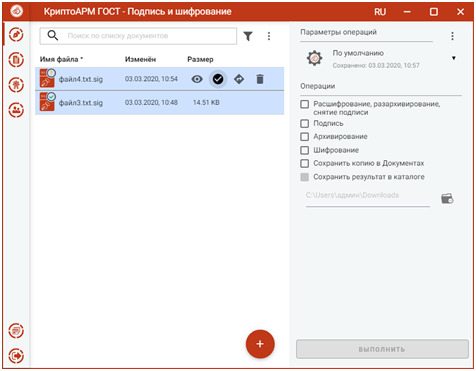476x371 pixels.
Task: Enable the Шифрование checkbox
Action: 304,150
